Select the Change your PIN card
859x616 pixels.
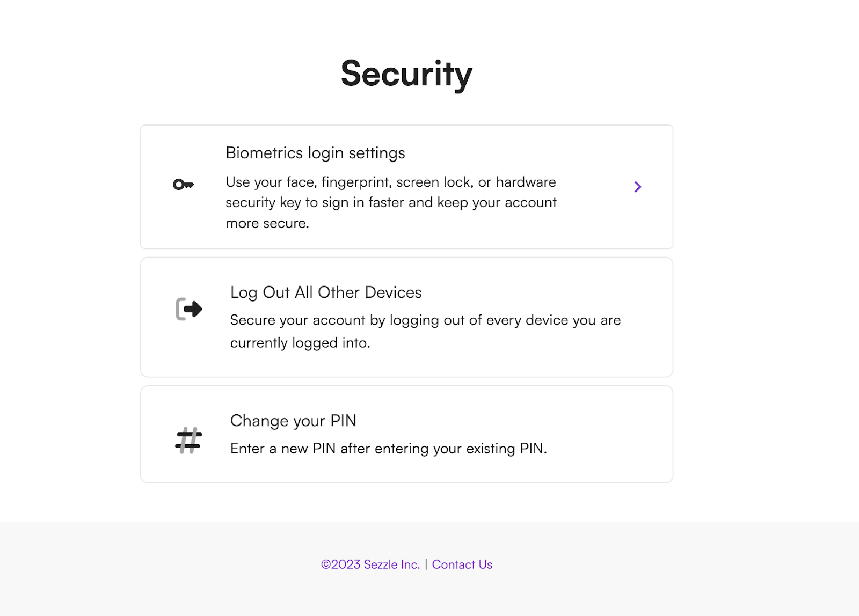[x=406, y=434]
